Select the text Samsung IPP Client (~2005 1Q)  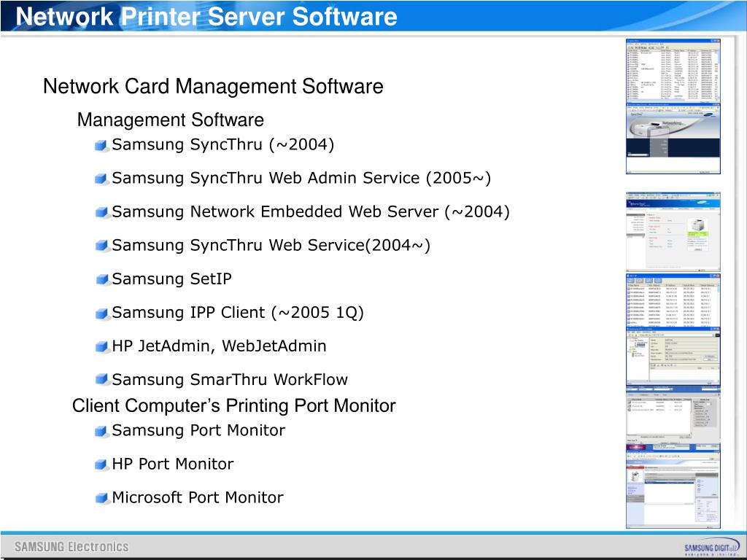pos(238,312)
